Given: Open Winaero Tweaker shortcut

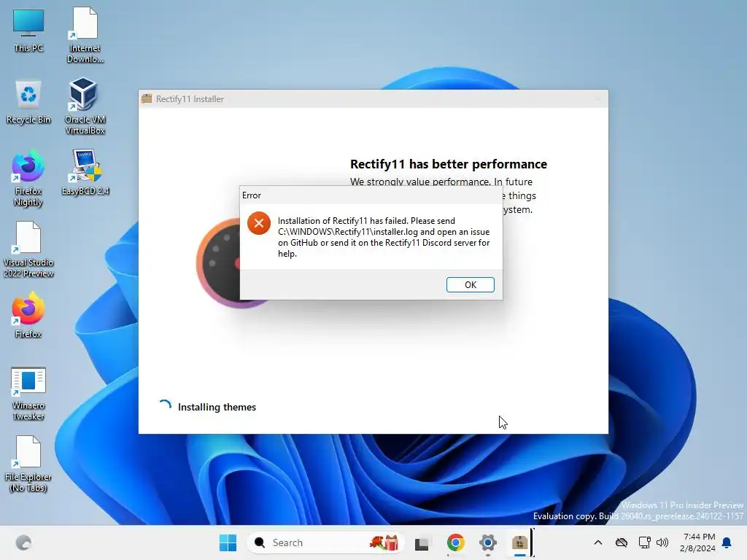Looking at the screenshot, I should [x=28, y=393].
